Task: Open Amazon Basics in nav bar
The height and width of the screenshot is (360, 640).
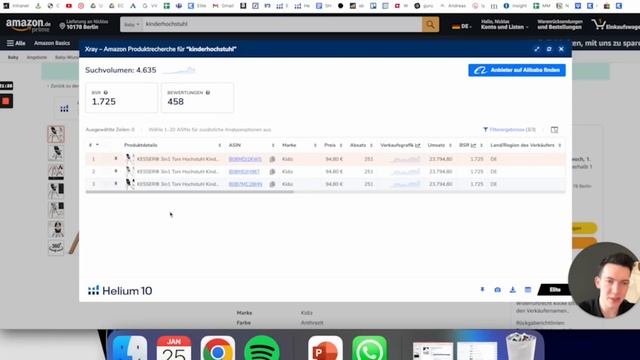Action: pos(52,43)
